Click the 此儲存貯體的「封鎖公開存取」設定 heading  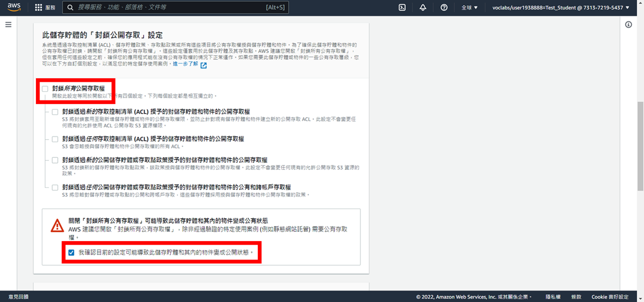(103, 35)
